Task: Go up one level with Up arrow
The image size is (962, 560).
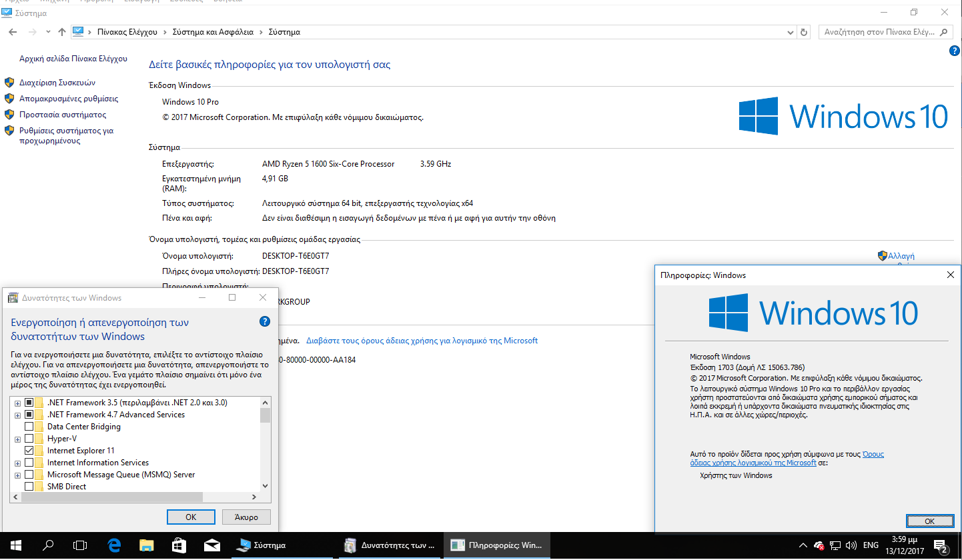Action: [x=62, y=32]
